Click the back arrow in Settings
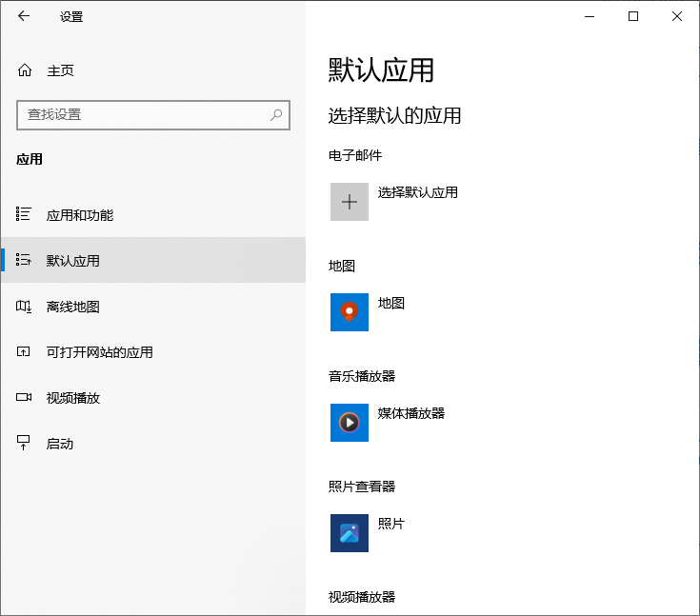This screenshot has height=616, width=700. [x=24, y=16]
